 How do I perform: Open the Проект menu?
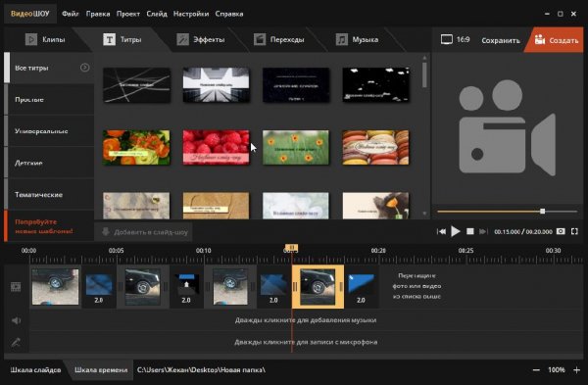pos(127,14)
